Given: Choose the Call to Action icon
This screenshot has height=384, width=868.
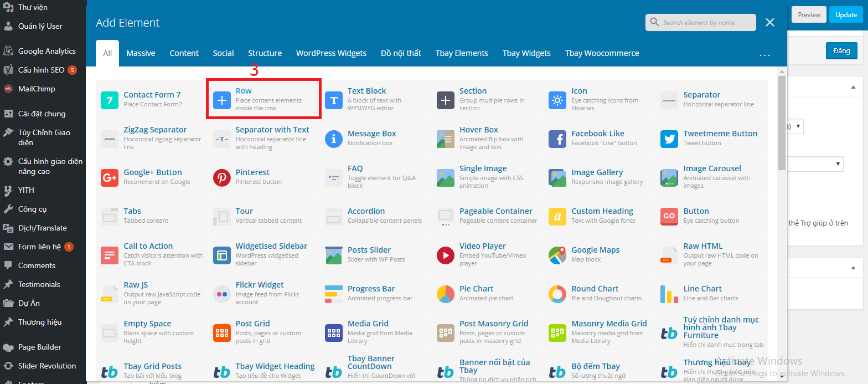Looking at the screenshot, I should coord(110,255).
